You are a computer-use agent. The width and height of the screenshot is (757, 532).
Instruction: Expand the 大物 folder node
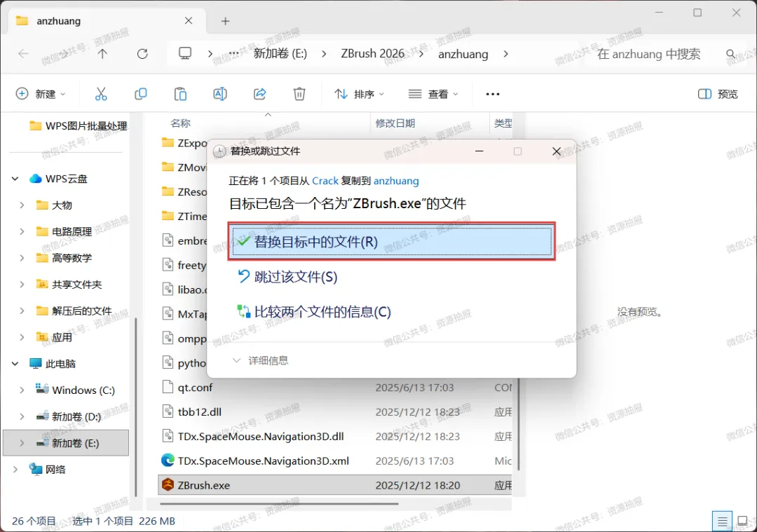click(x=22, y=205)
